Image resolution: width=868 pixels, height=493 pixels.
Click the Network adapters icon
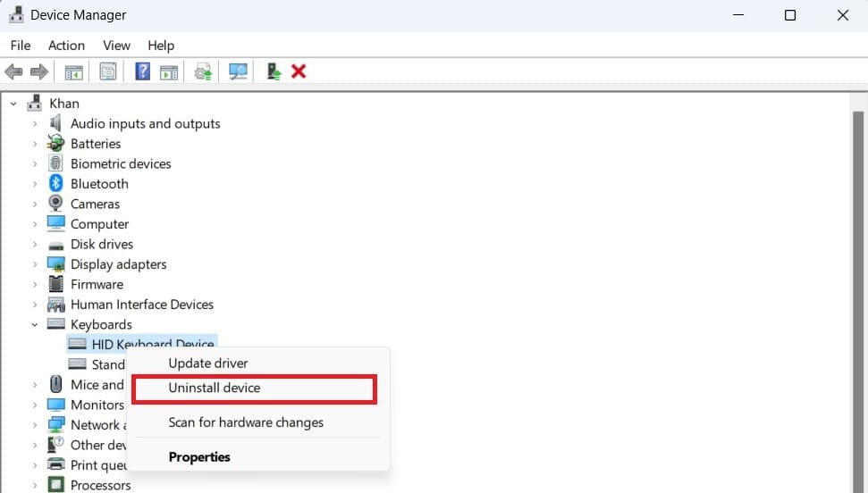56,425
